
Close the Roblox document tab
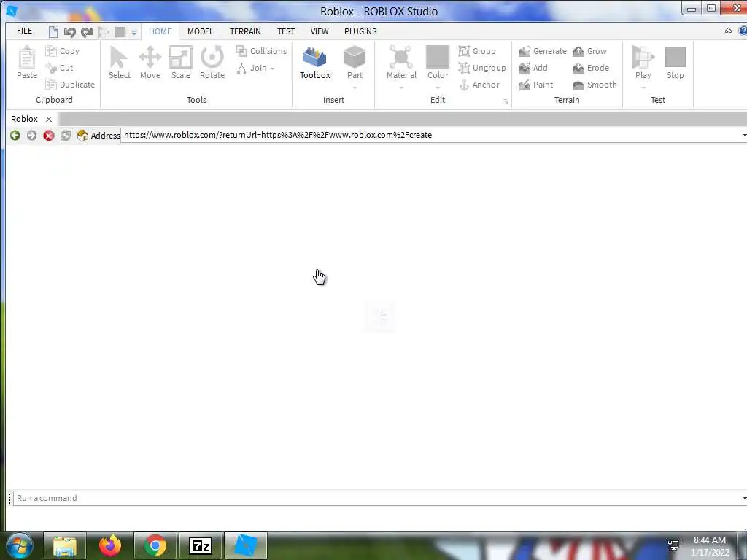[x=49, y=119]
